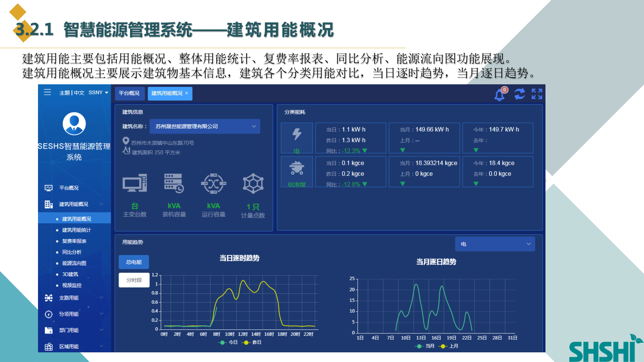Open the SSNY dropdown in header
The height and width of the screenshot is (362, 644).
click(98, 93)
